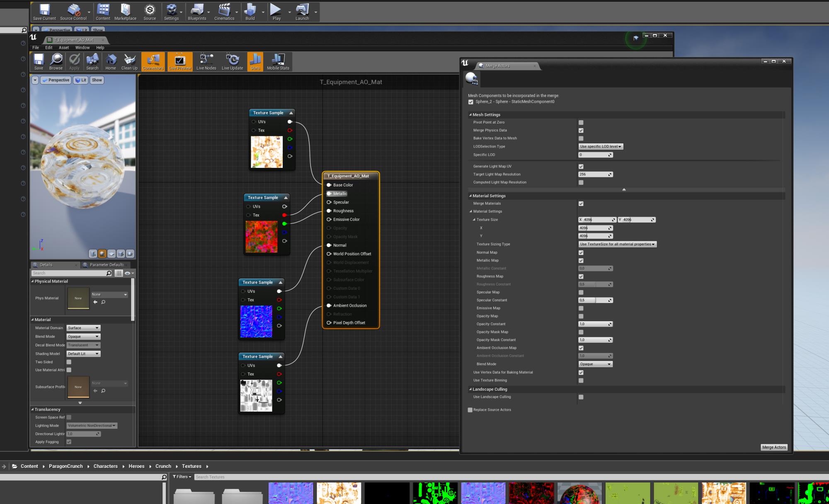Open the File menu in the material editor
The image size is (829, 504).
pyautogui.click(x=36, y=48)
